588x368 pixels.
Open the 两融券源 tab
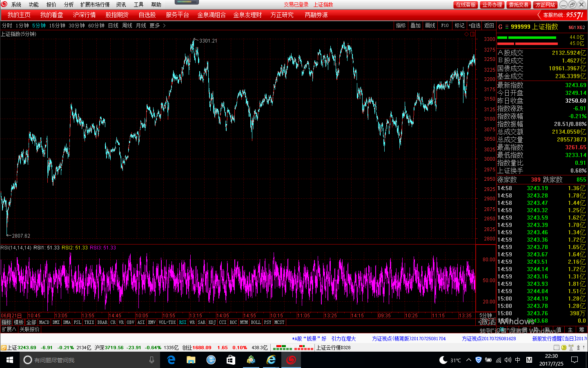tap(316, 15)
